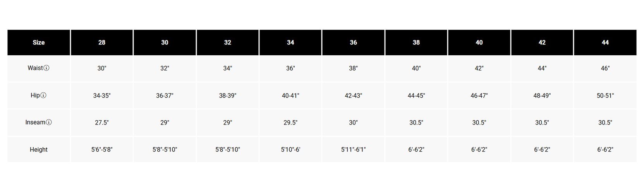The width and height of the screenshot is (644, 191).
Task: Click the size 40 column header
Action: [479, 43]
